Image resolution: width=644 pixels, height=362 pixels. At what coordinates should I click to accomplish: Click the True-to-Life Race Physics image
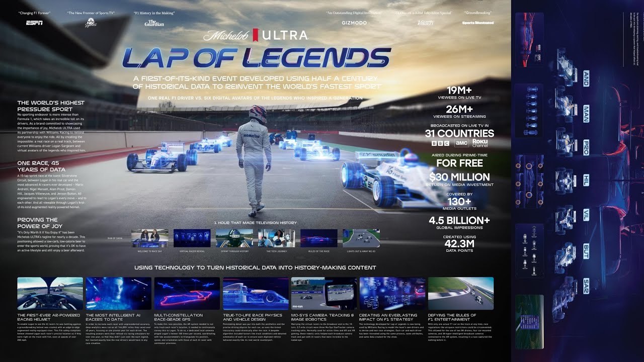coord(256,293)
